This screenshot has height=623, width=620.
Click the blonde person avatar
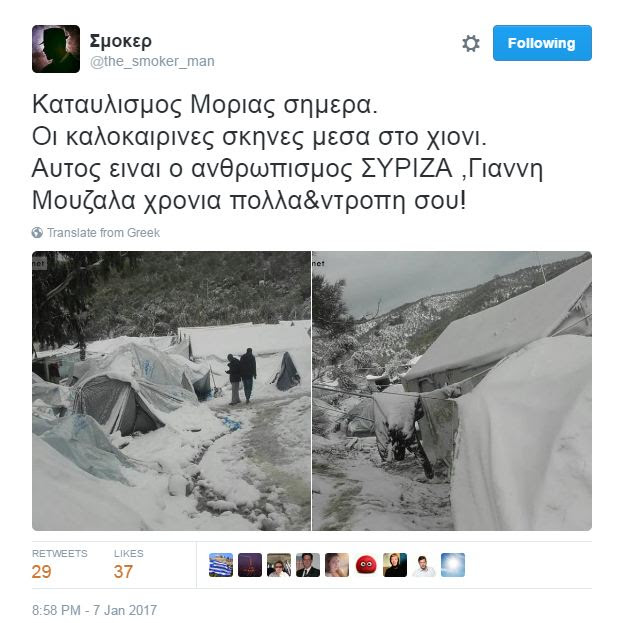click(x=395, y=565)
